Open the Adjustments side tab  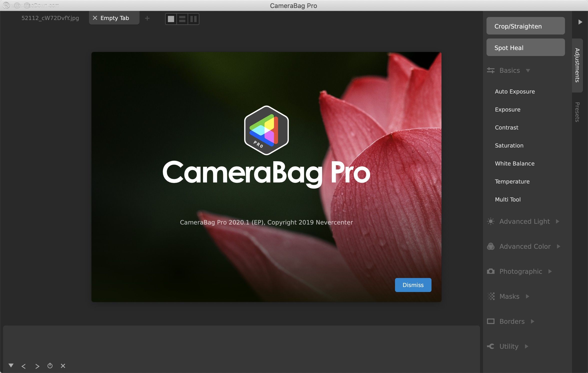click(x=577, y=65)
